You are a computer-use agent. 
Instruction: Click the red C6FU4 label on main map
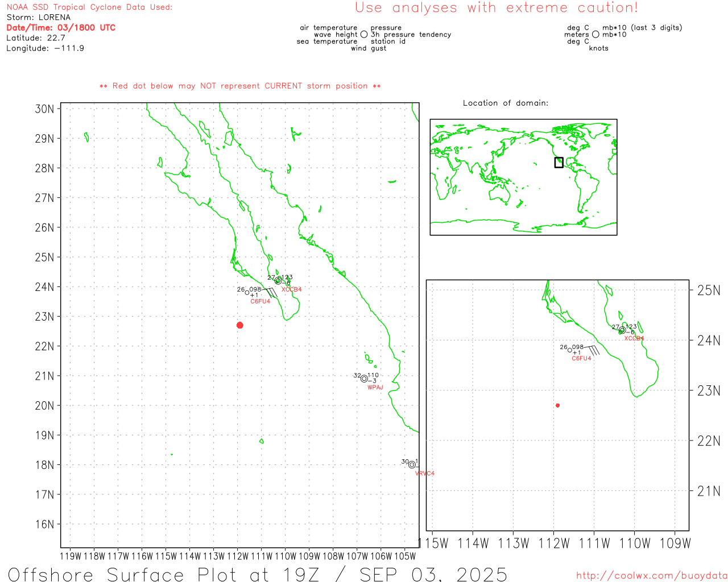[260, 301]
